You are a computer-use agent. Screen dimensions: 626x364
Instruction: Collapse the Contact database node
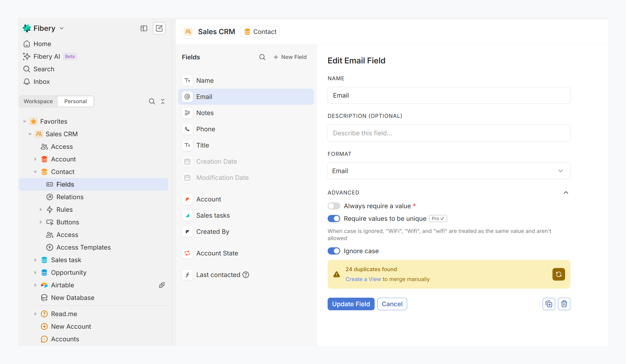[x=35, y=172]
